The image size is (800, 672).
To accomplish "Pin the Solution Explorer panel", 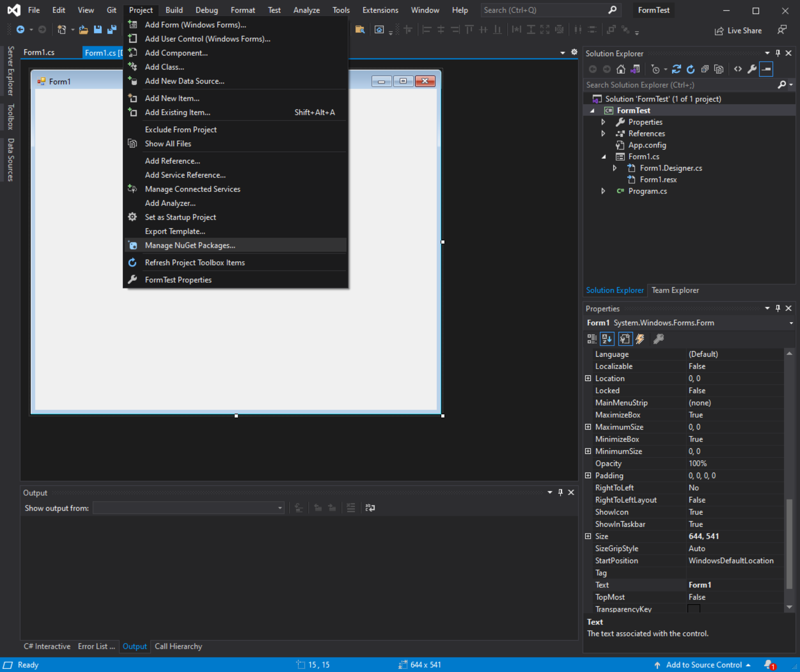I will tap(778, 53).
